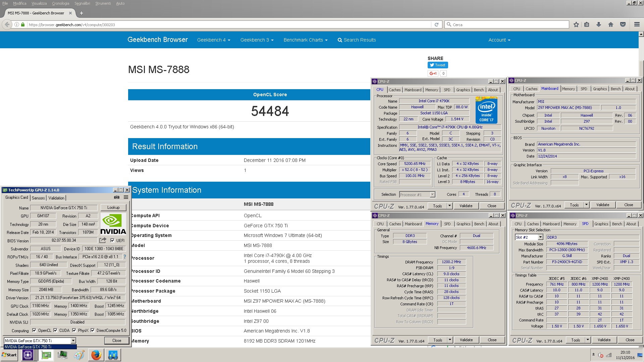644x362 pixels.
Task: Close the Geekbench Browser tab
Action: (70, 13)
